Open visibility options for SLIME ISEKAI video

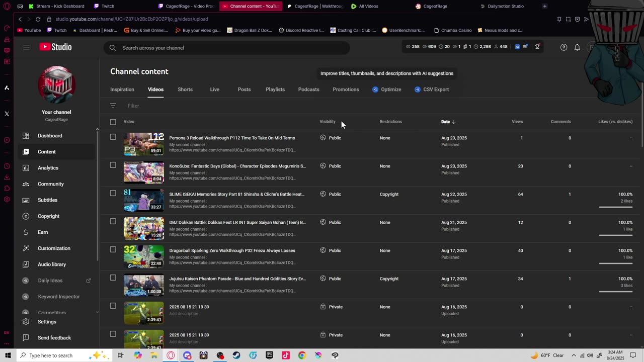(x=331, y=194)
